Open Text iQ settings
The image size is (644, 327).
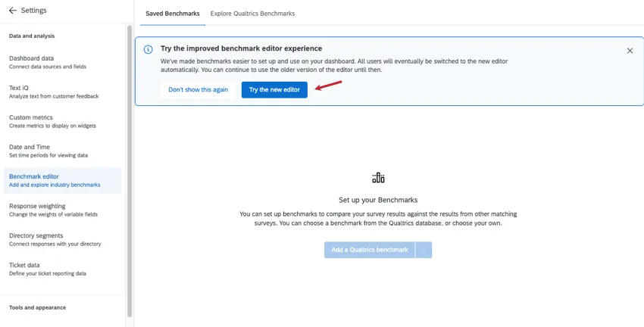click(62, 92)
